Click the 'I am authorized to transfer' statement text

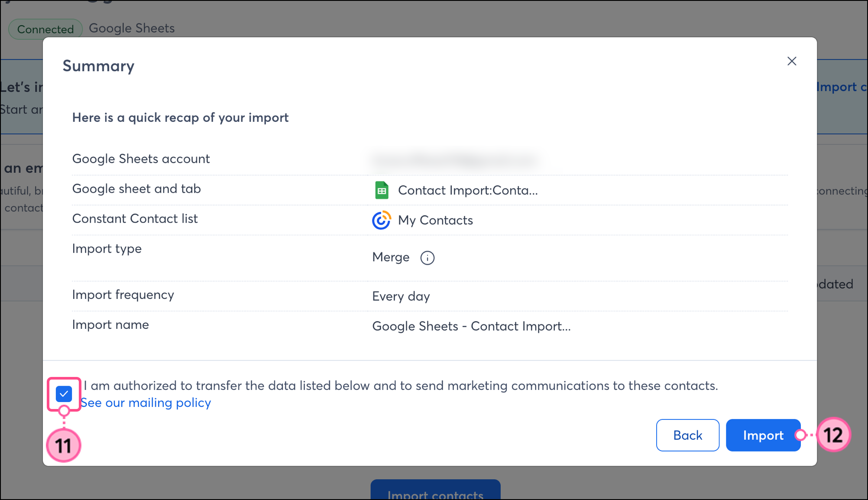coord(401,386)
